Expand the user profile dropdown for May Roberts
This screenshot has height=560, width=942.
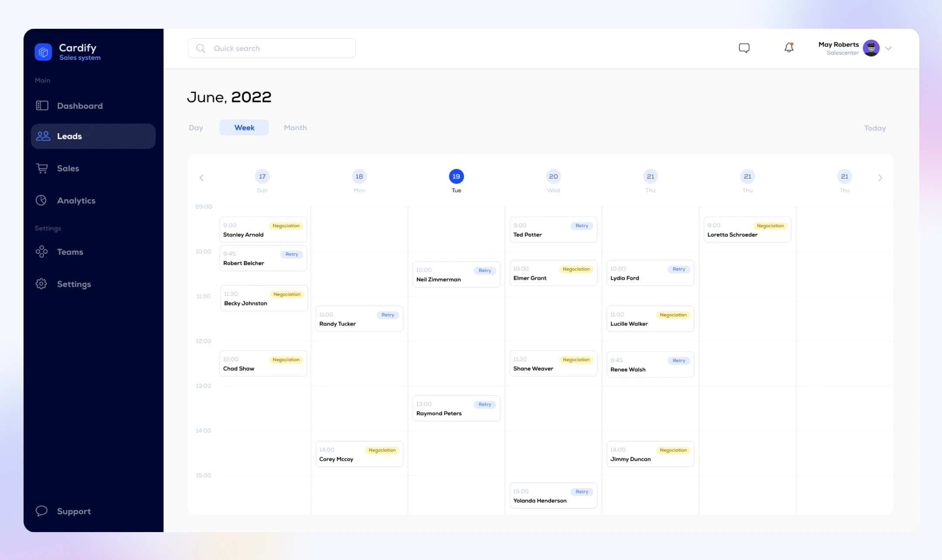pos(889,48)
